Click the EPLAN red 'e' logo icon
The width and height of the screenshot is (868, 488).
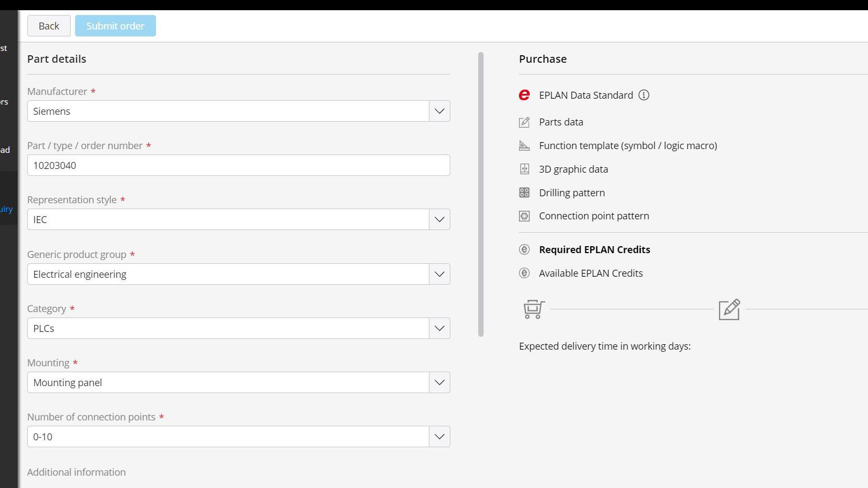point(524,95)
